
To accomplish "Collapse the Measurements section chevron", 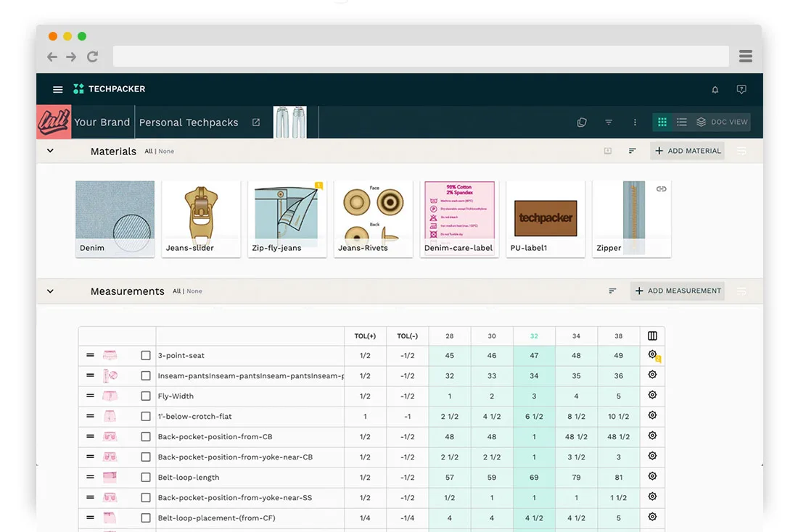I will 50,291.
